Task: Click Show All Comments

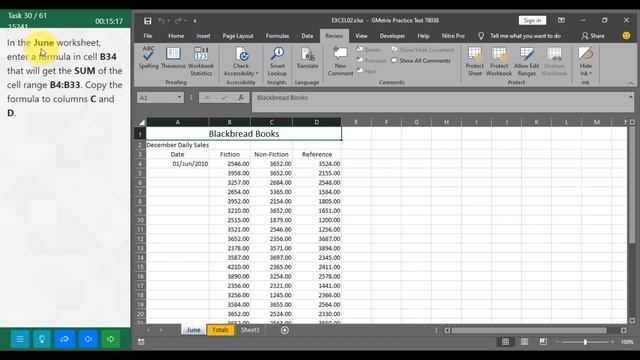Action: [x=421, y=60]
